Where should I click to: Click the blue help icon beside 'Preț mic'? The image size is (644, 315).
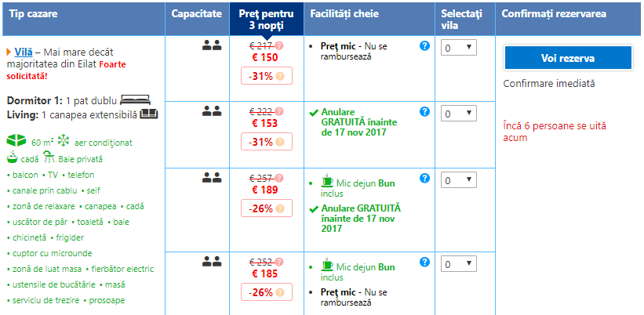coord(425,46)
